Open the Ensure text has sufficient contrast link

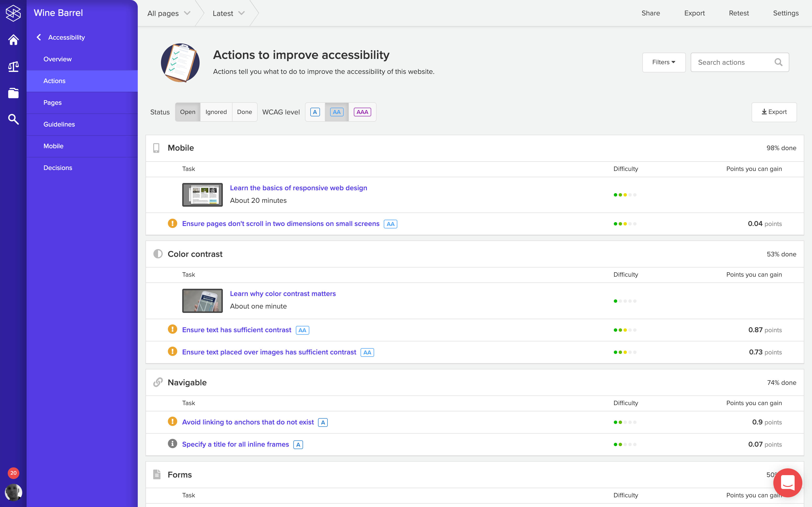pos(237,330)
